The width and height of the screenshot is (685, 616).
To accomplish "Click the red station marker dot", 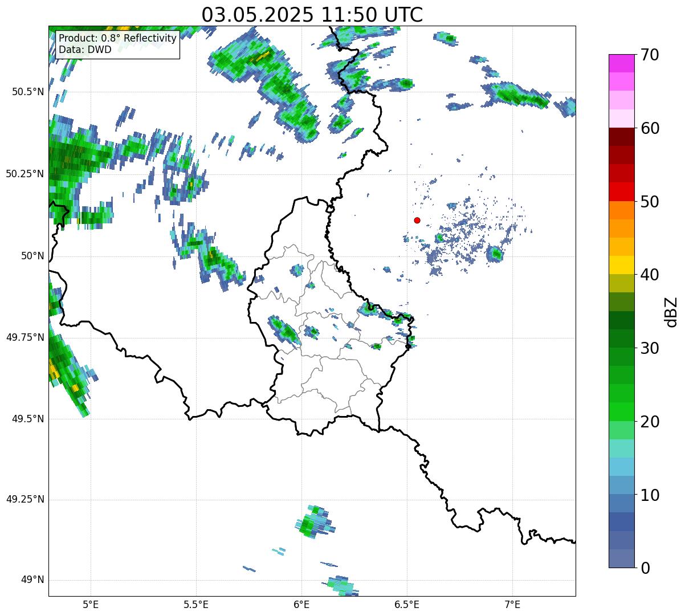I will pos(417,220).
